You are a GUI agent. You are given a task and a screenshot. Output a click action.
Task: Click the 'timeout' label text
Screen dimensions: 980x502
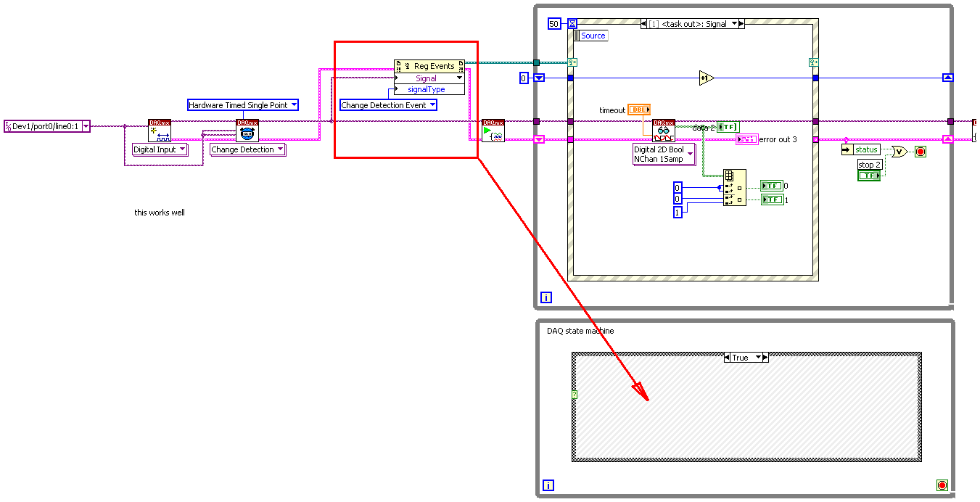tap(612, 110)
